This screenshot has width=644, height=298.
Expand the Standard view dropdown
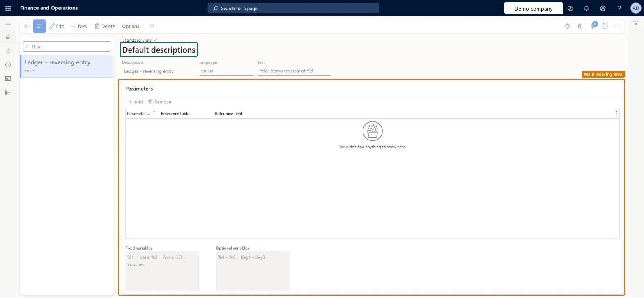[140, 40]
